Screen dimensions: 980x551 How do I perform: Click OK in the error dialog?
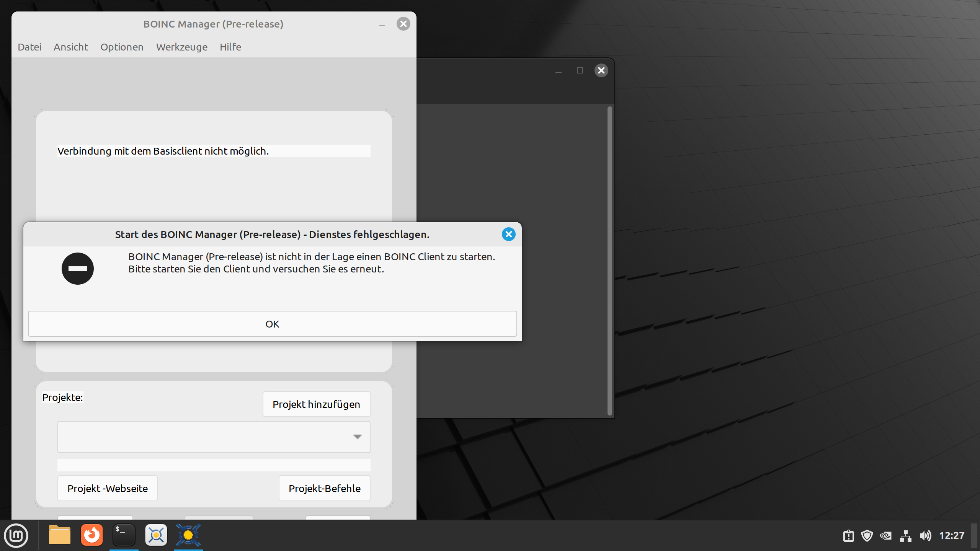tap(272, 324)
